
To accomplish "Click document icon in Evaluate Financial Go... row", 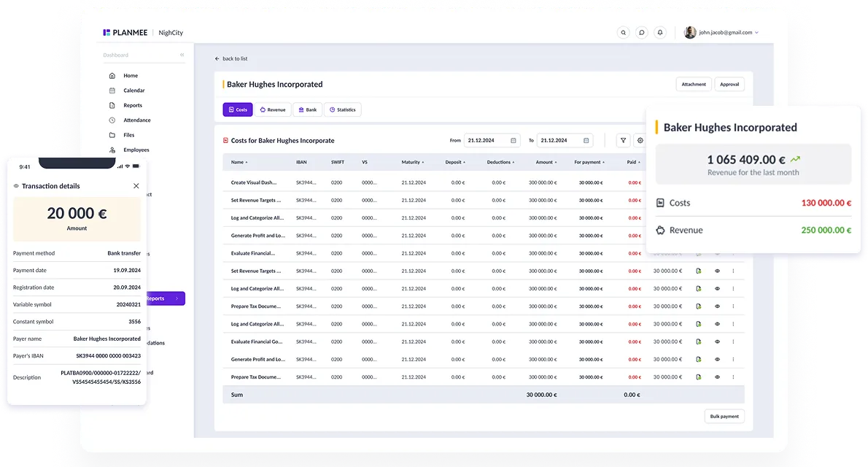I will [x=699, y=341].
